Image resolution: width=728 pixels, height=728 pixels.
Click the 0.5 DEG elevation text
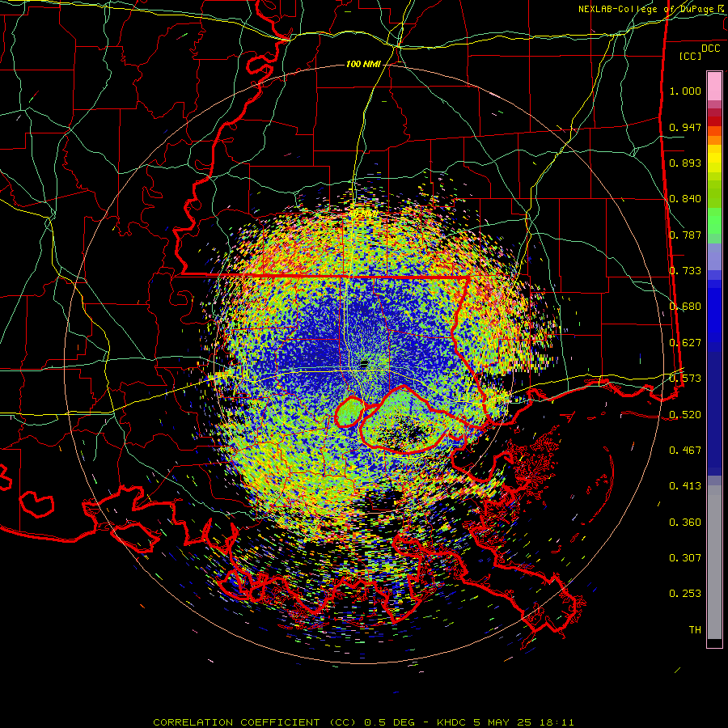390,722
